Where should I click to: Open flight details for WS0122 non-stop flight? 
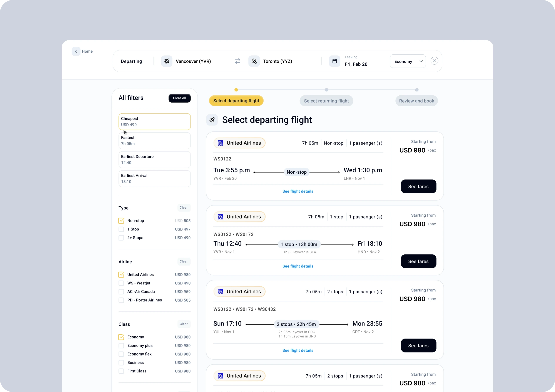point(298,191)
